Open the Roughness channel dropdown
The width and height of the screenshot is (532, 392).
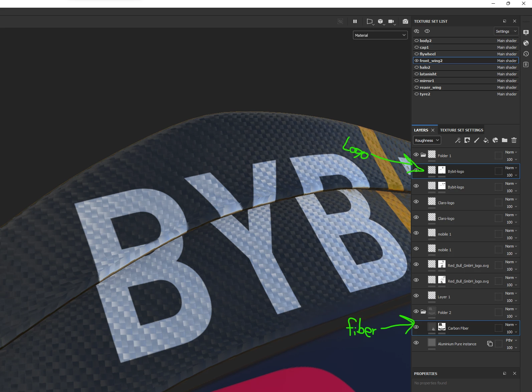(x=427, y=140)
